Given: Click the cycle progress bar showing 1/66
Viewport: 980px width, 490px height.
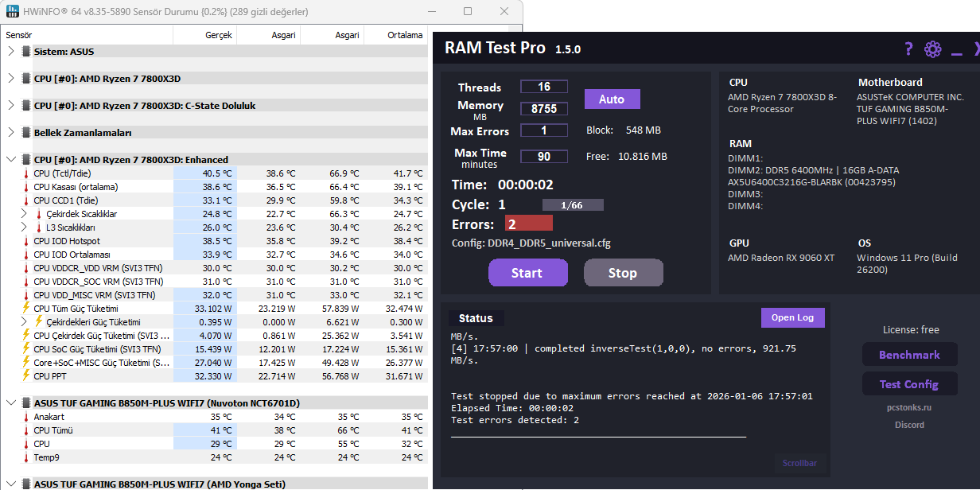Looking at the screenshot, I should 572,205.
